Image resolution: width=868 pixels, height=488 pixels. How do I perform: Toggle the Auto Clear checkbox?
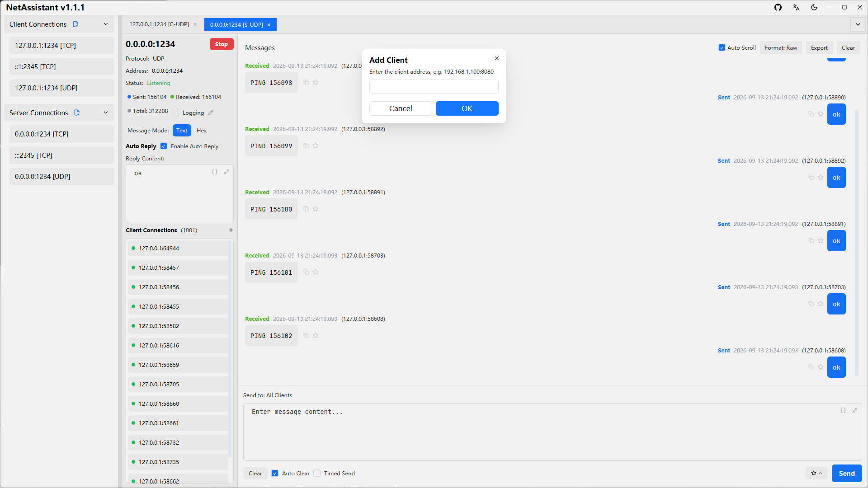pos(275,473)
